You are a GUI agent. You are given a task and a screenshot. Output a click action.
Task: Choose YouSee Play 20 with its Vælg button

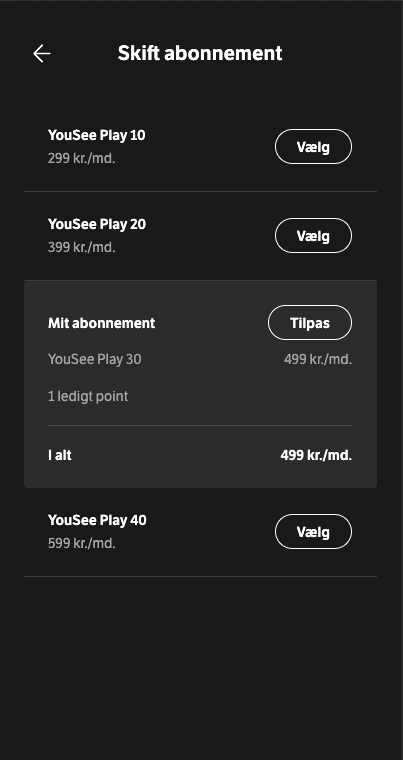coord(313,236)
